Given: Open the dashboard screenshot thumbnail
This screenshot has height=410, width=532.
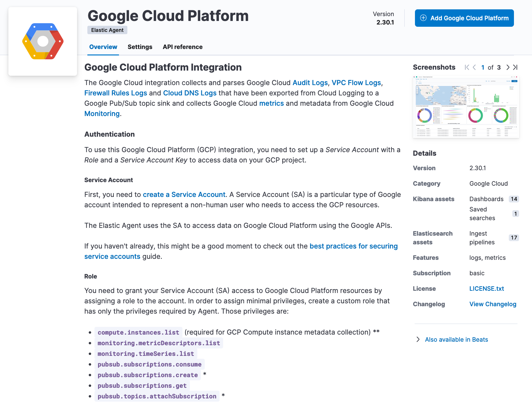Looking at the screenshot, I should pos(466,107).
